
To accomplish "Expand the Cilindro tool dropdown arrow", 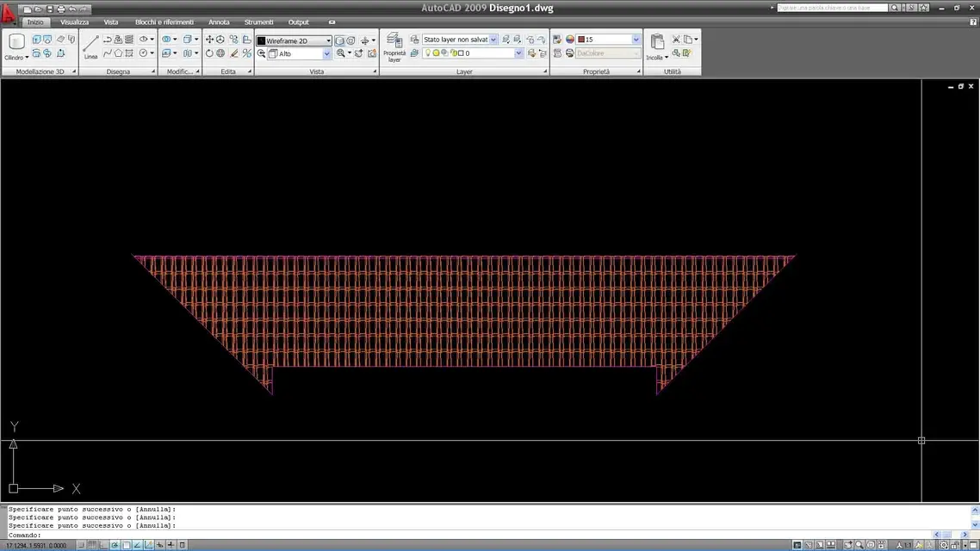I will pos(27,58).
